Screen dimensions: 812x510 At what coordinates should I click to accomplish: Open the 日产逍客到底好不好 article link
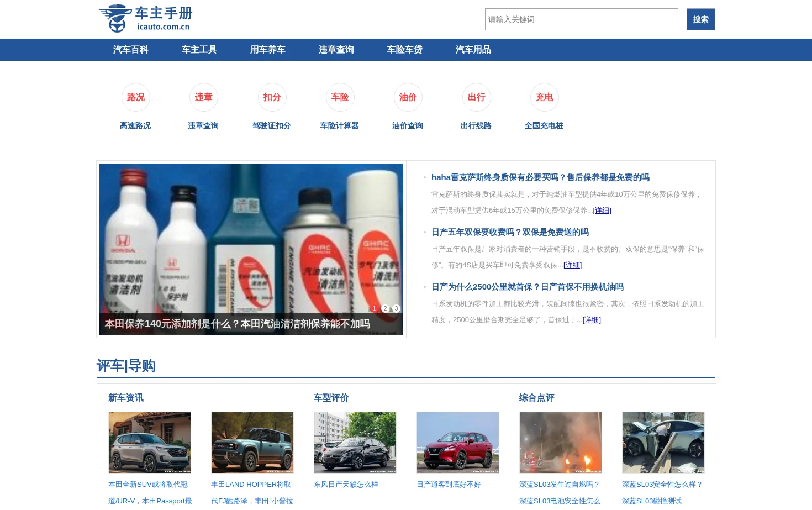click(x=449, y=485)
